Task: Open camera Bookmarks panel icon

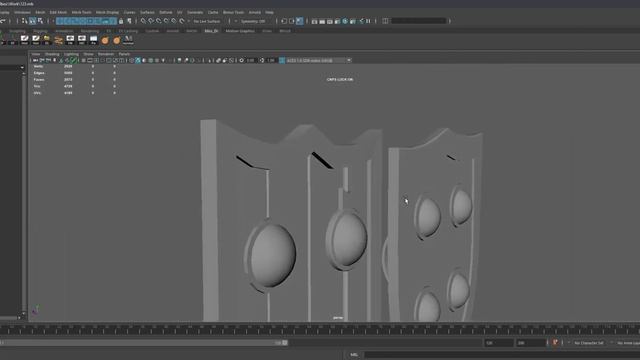Action: click(x=55, y=60)
